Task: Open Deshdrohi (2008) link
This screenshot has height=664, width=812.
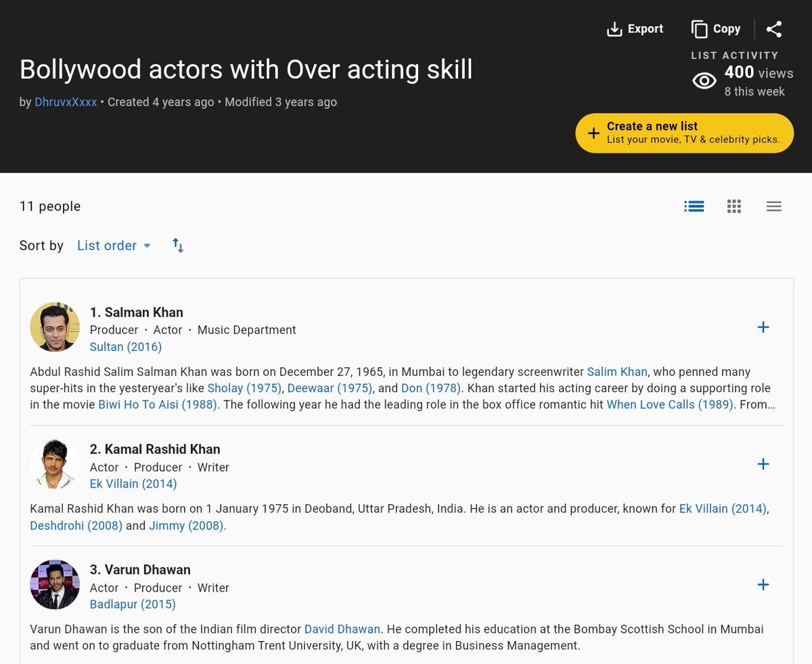Action: click(x=76, y=525)
